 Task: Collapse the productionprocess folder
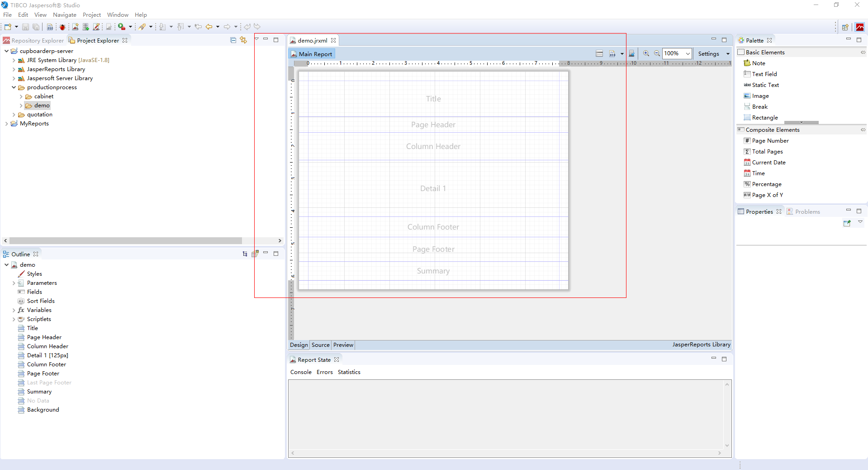click(x=14, y=87)
